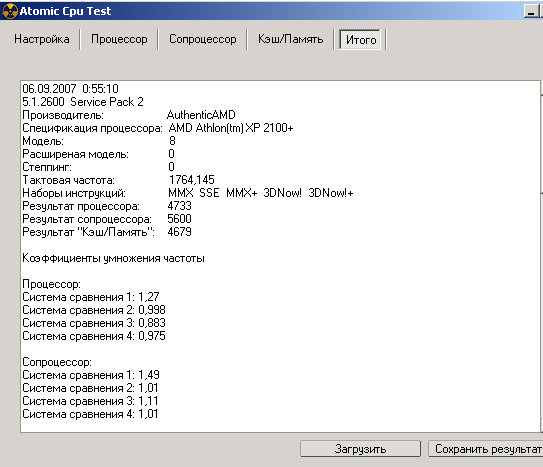The width and height of the screenshot is (543, 467).
Task: Click the Коэффициенты умножения частоты heading
Action: [x=113, y=258]
